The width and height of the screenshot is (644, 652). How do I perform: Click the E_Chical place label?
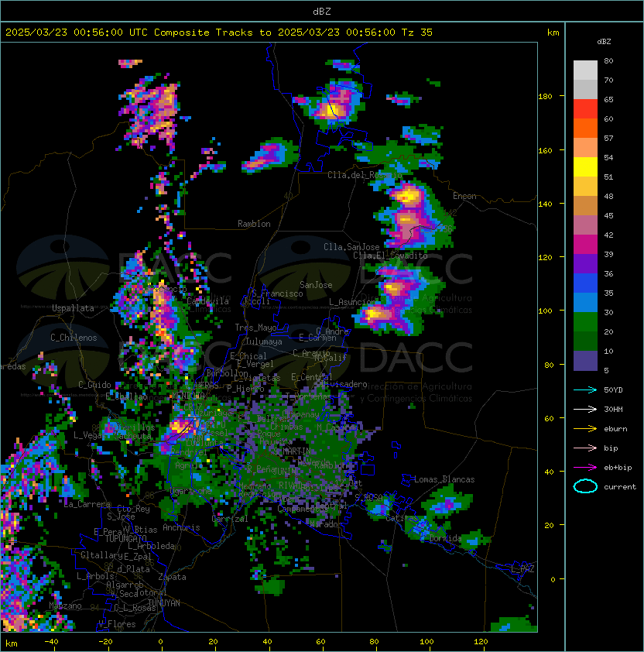248,356
